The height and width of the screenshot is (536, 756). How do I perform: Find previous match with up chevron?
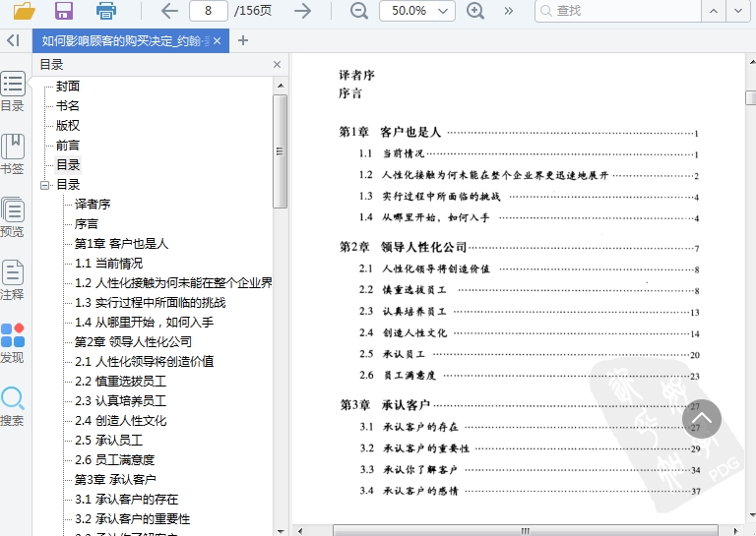point(713,11)
